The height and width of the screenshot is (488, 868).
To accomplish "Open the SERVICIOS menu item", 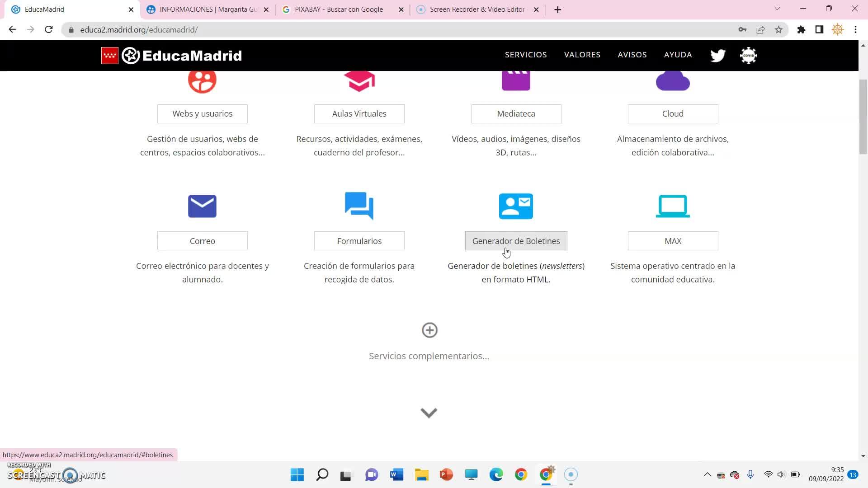I will click(x=526, y=55).
